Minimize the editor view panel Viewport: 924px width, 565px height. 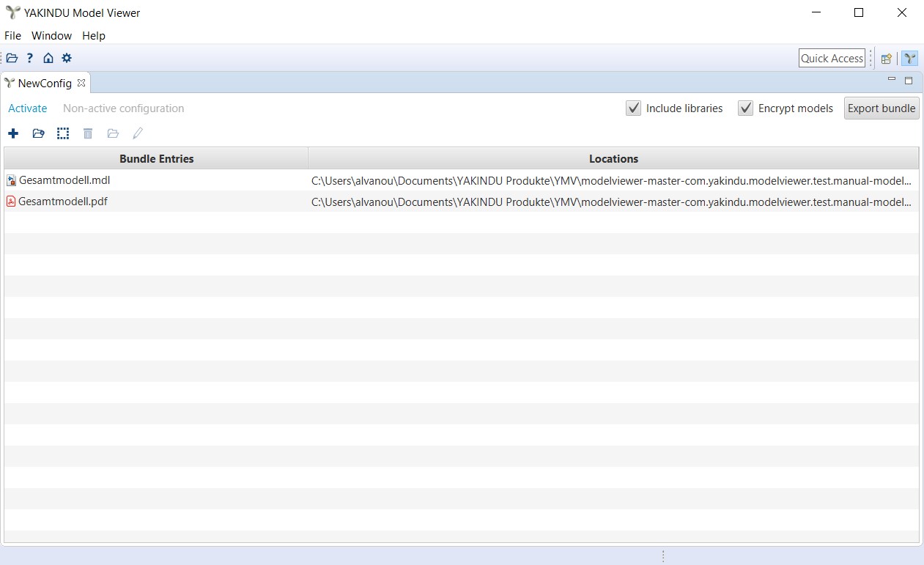tap(892, 80)
